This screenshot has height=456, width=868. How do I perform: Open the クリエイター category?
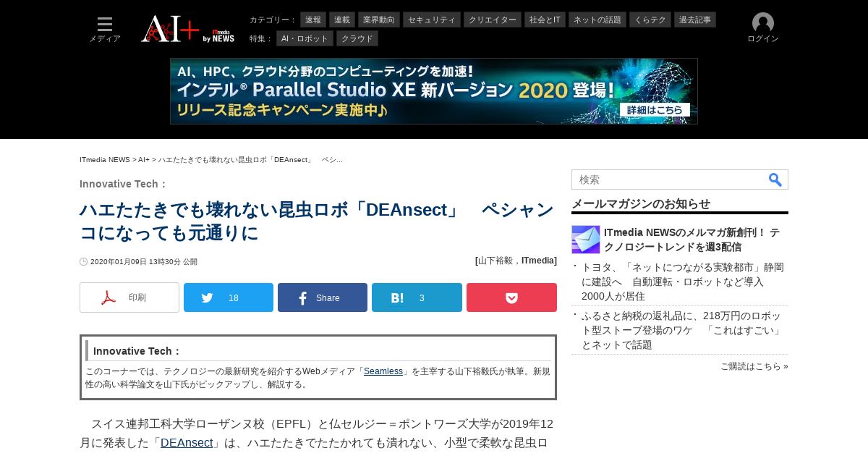coord(493,20)
